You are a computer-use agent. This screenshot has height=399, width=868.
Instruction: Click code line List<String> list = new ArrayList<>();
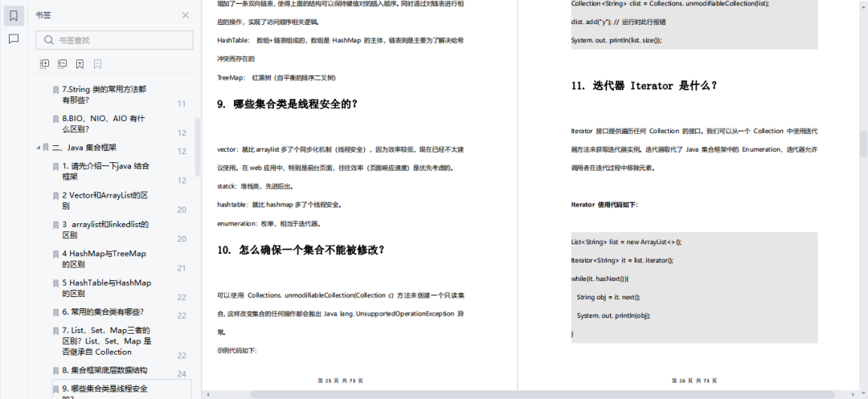tap(626, 242)
